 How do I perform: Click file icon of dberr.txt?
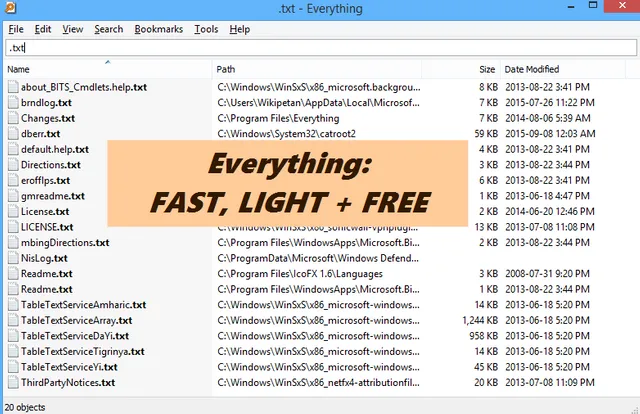pos(13,134)
